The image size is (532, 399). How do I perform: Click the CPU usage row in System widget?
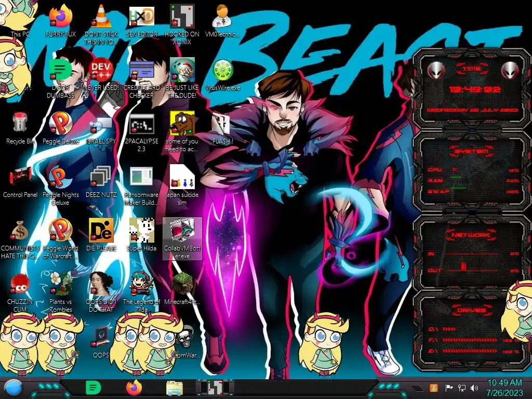[474, 170]
